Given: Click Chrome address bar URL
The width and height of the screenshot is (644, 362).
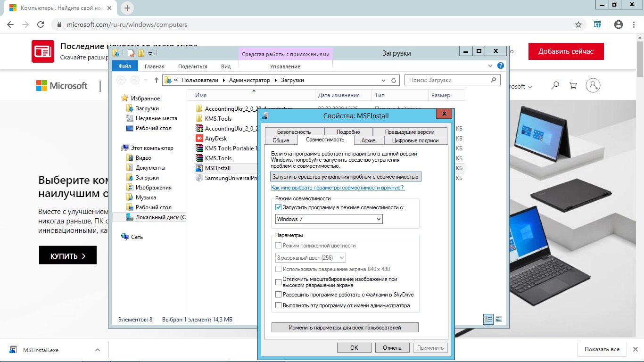Looking at the screenshot, I should click(127, 25).
